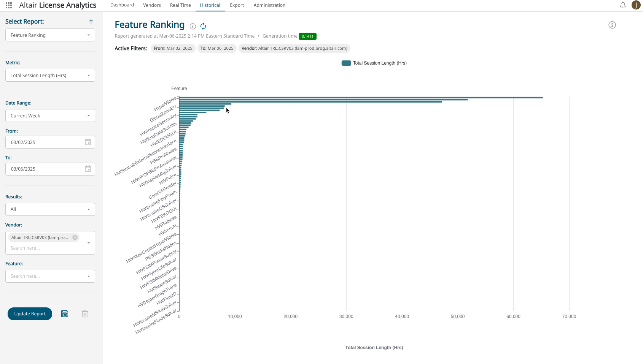The height and width of the screenshot is (364, 643).
Task: Open the user profile avatar
Action: coord(636,5)
